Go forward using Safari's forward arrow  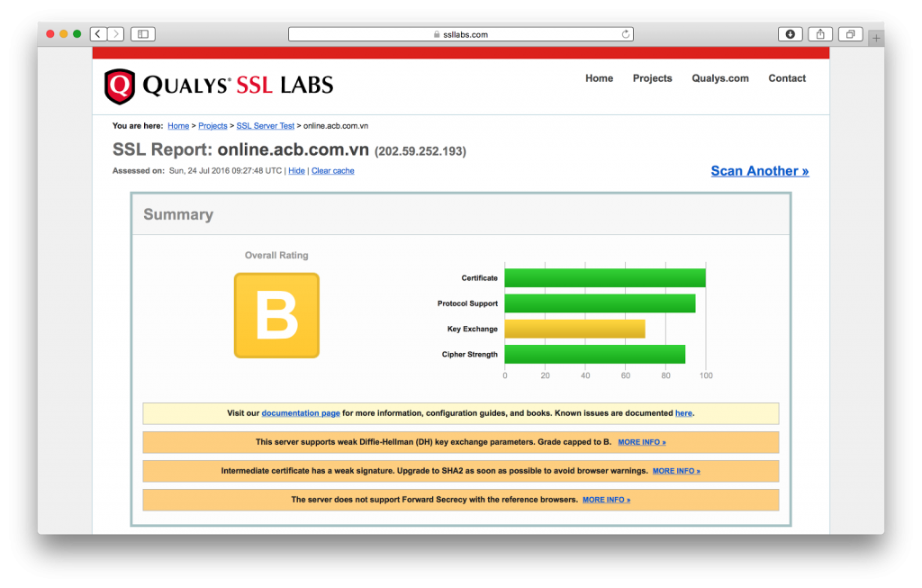[x=116, y=34]
